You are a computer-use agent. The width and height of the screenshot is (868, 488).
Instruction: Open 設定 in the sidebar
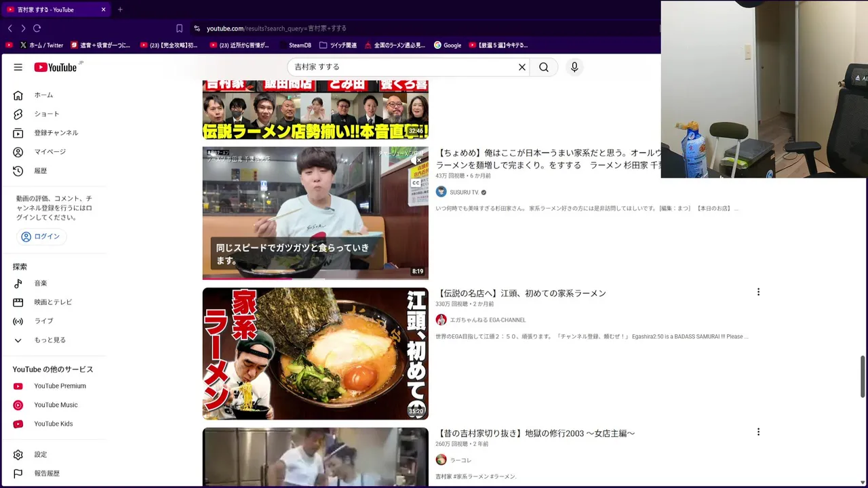coord(53,455)
